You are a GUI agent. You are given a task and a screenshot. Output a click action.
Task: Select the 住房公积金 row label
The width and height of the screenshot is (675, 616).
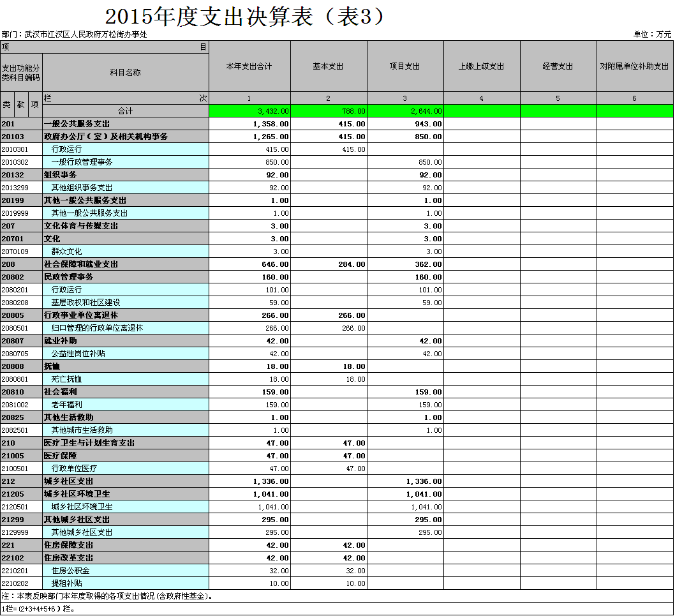click(x=70, y=571)
